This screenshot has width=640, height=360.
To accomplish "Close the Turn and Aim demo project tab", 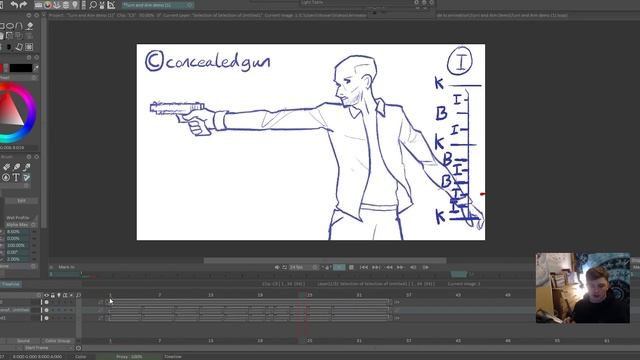I will coord(190,5).
